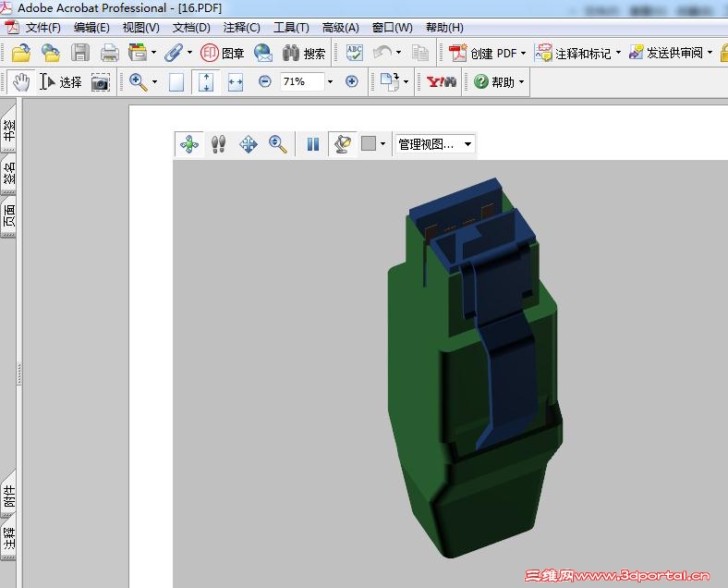Select the 3D zoom magnifier tool
Screen dimensions: 728x588
[x=278, y=144]
